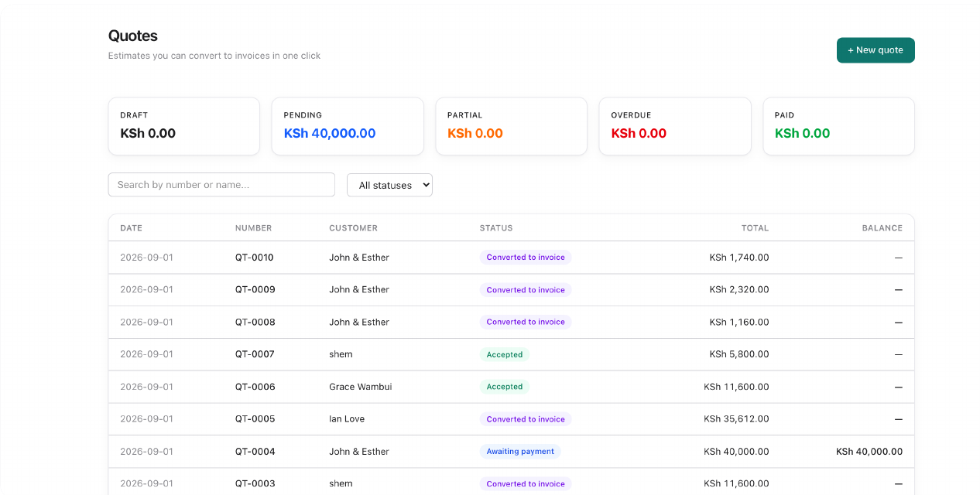Click the total KSh 2,320.00
Image resolution: width=980 pixels, height=495 pixels.
(739, 289)
